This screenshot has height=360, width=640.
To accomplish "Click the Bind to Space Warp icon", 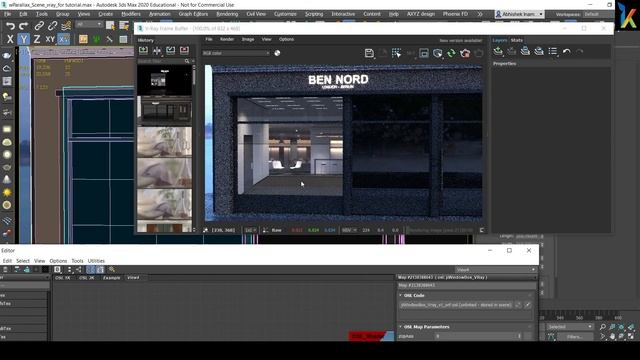I will coord(66,26).
